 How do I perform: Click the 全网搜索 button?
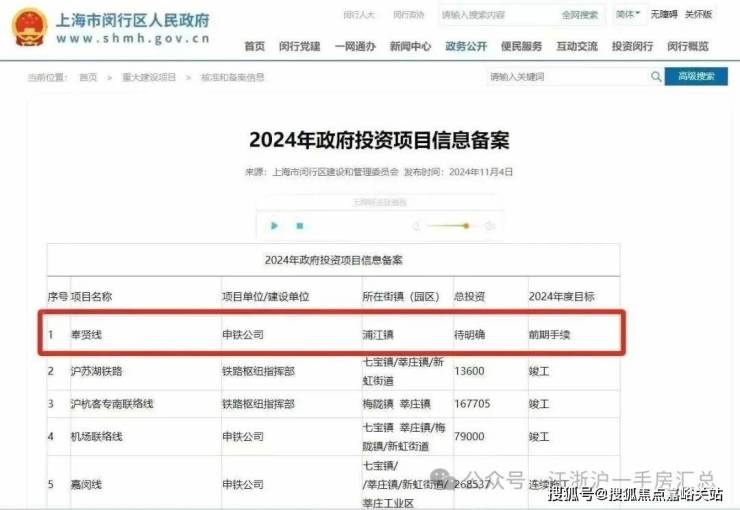click(x=579, y=15)
